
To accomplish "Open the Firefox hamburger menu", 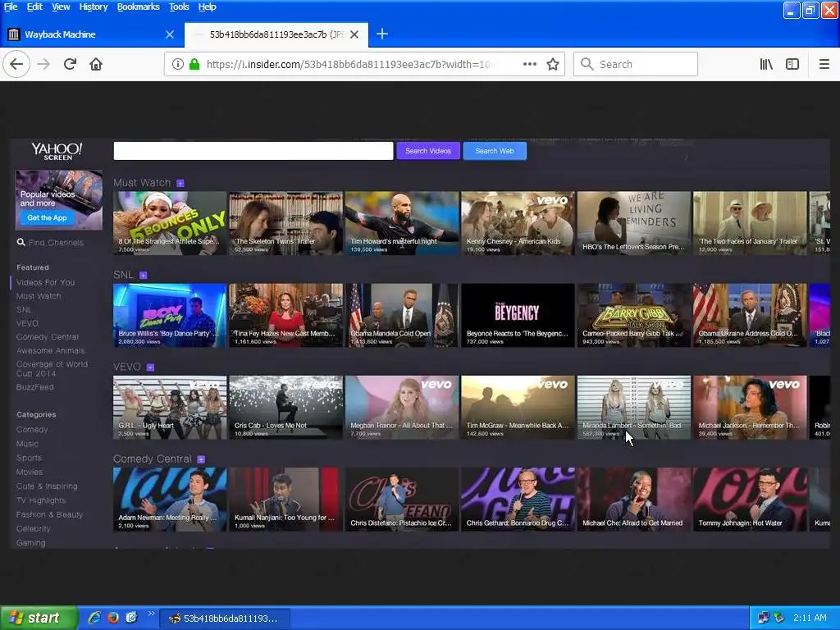I will click(824, 64).
